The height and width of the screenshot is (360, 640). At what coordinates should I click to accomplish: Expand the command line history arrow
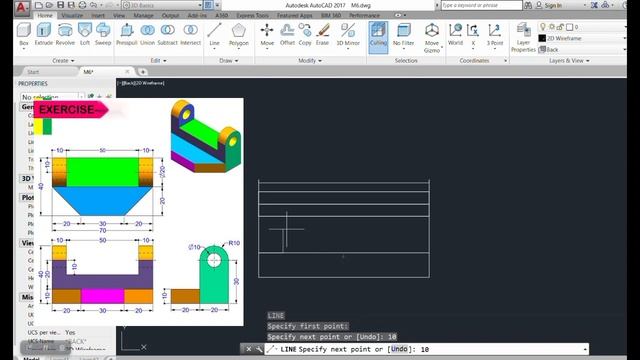[x=585, y=349]
